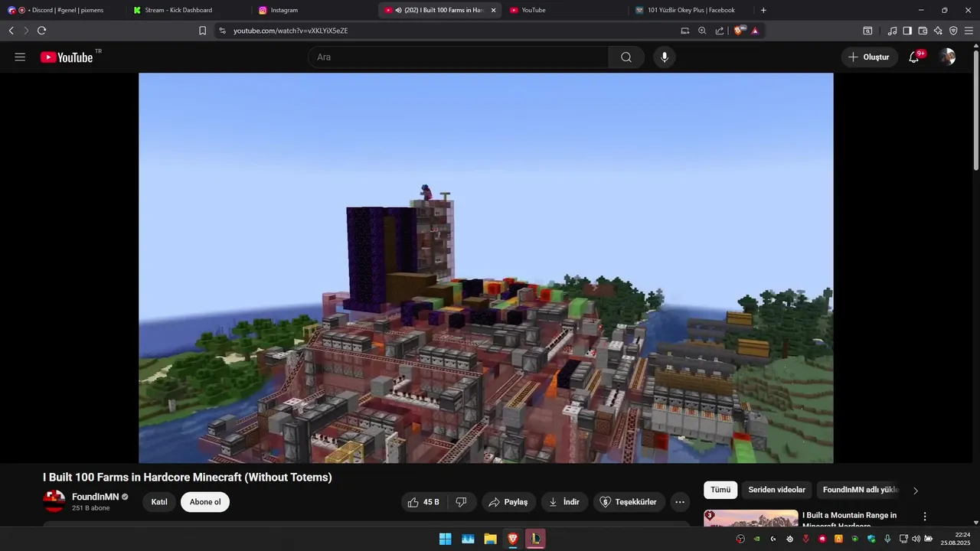This screenshot has height=551, width=980.
Task: Open Brave Rewards triangle icon
Action: [x=755, y=31]
